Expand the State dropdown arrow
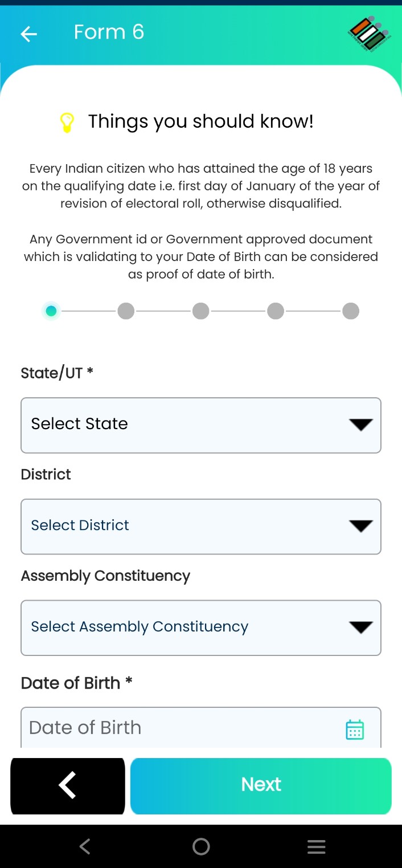The image size is (402, 868). pyautogui.click(x=360, y=425)
